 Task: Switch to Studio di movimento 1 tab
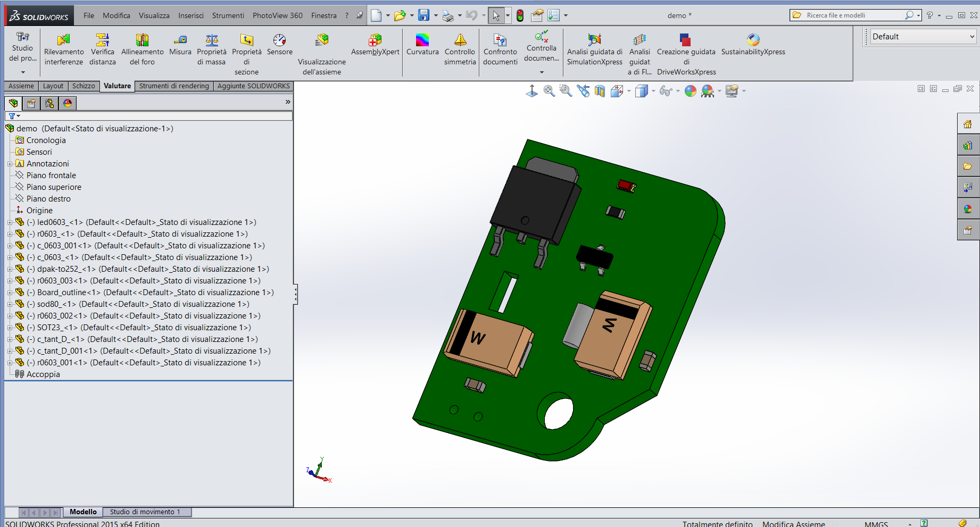coord(145,512)
